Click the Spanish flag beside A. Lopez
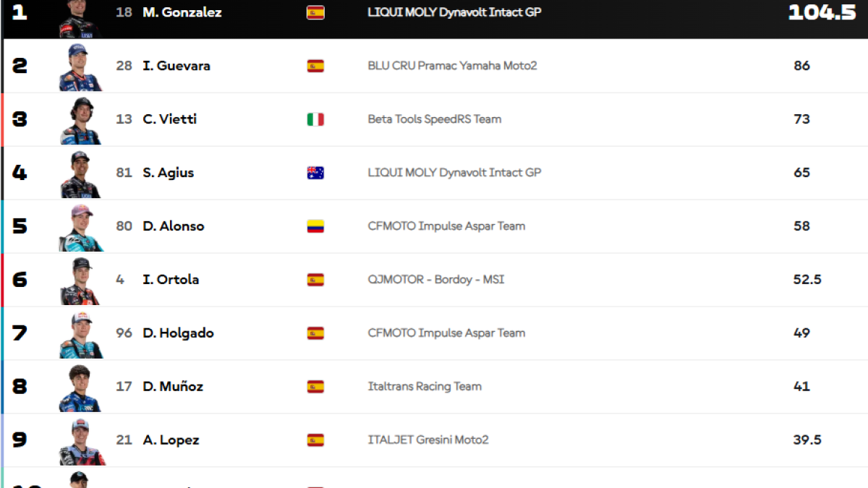This screenshot has width=868, height=488. coord(315,440)
